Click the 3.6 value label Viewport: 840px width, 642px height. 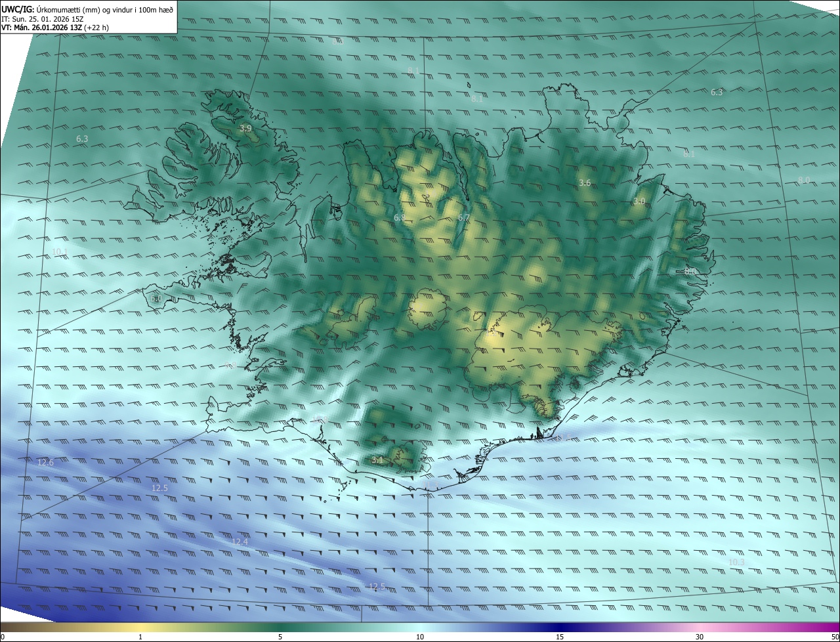585,183
